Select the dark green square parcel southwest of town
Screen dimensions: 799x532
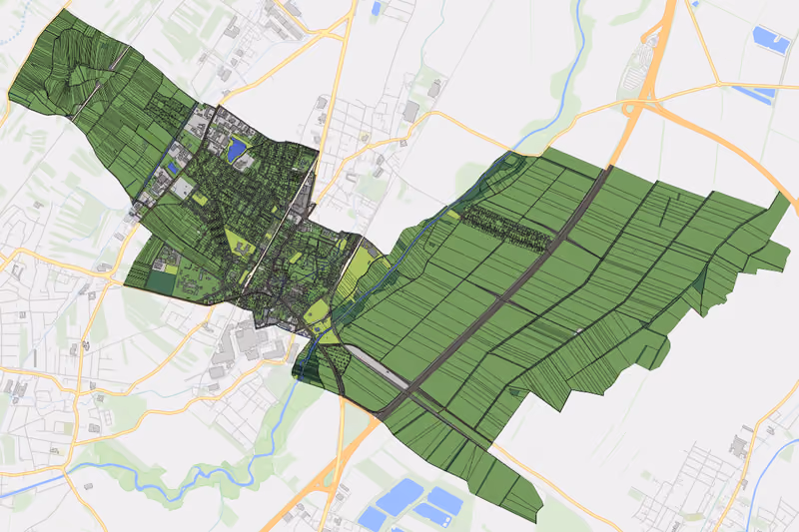[x=161, y=282]
